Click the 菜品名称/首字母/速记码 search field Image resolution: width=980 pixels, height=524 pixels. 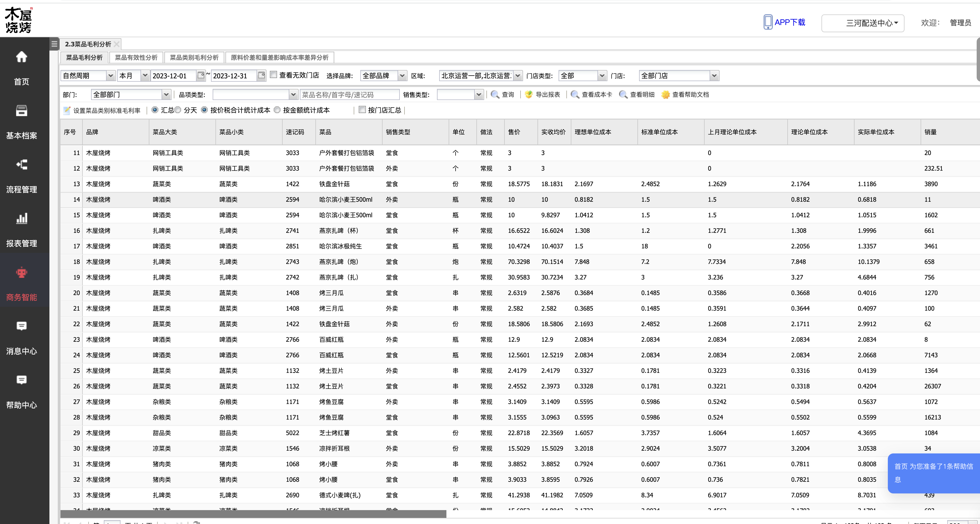(350, 94)
